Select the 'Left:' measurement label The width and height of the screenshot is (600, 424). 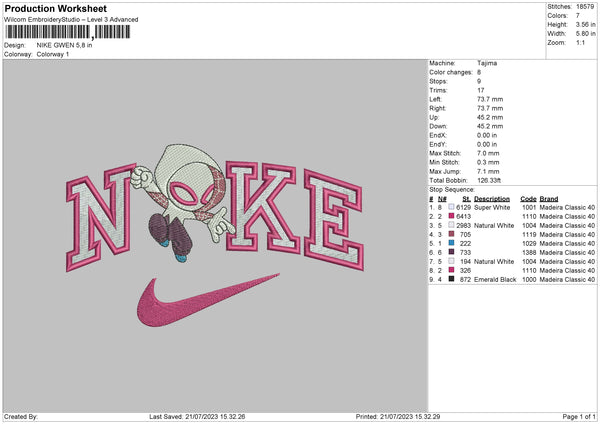click(435, 99)
